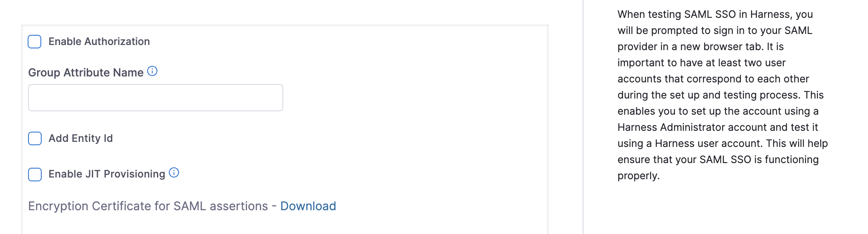This screenshot has width=868, height=234.
Task: Download the SAML encryption certificate
Action: (308, 206)
